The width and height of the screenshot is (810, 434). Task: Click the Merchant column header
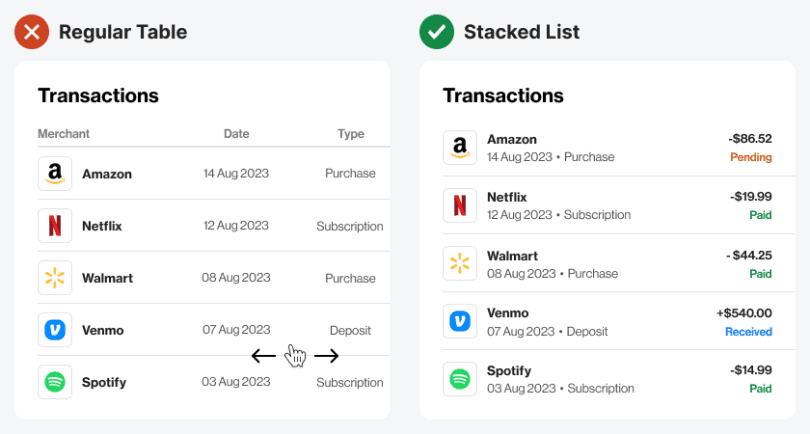(x=64, y=134)
